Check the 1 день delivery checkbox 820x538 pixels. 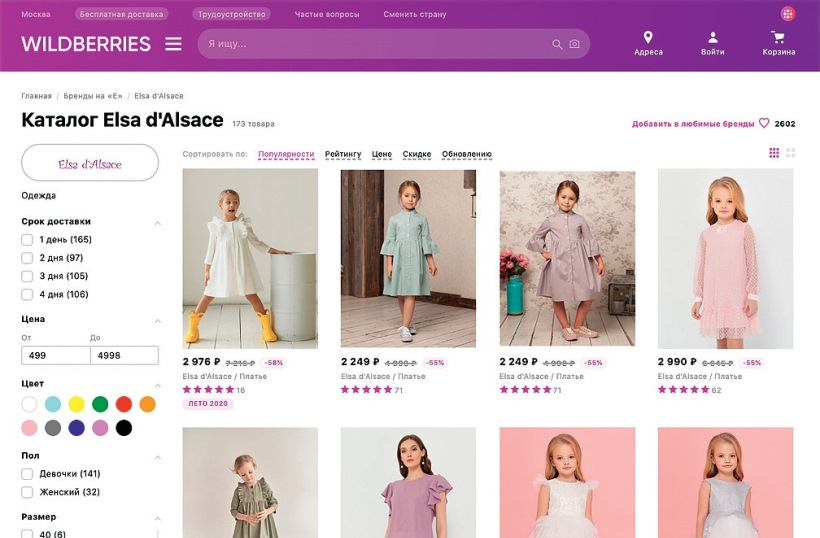pos(27,240)
